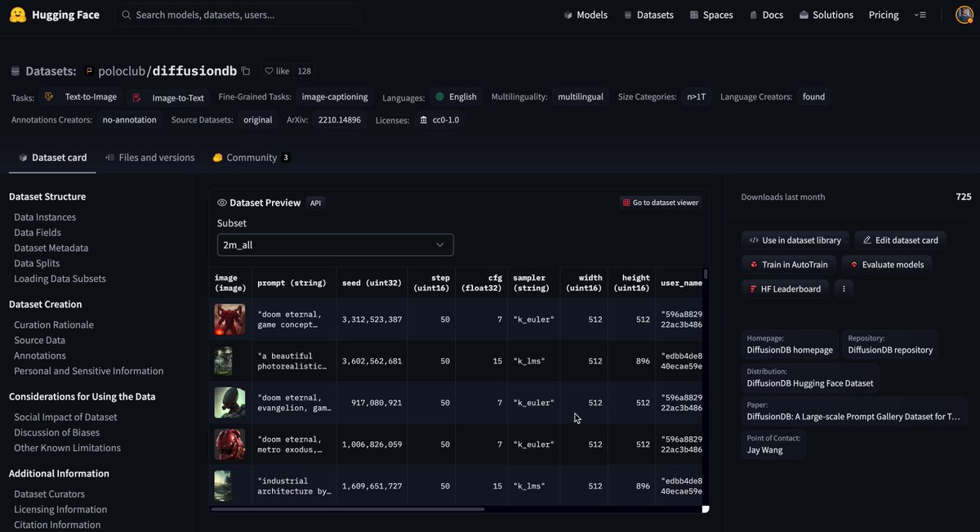Jump to Source Data section
The height and width of the screenshot is (532, 980).
pos(39,340)
